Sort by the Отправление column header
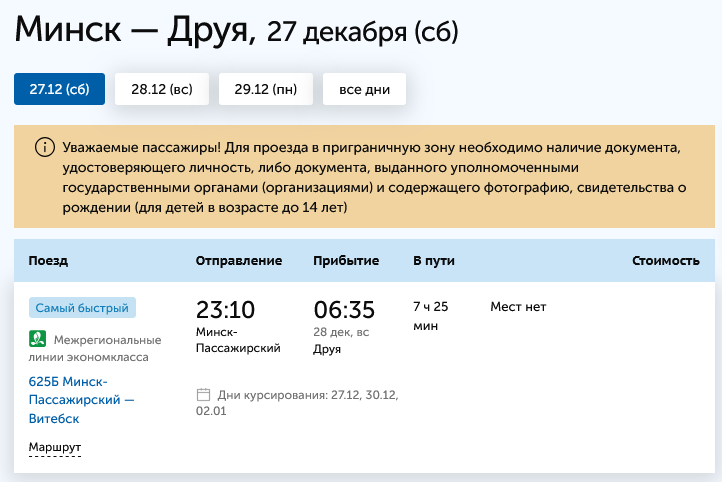 [238, 261]
